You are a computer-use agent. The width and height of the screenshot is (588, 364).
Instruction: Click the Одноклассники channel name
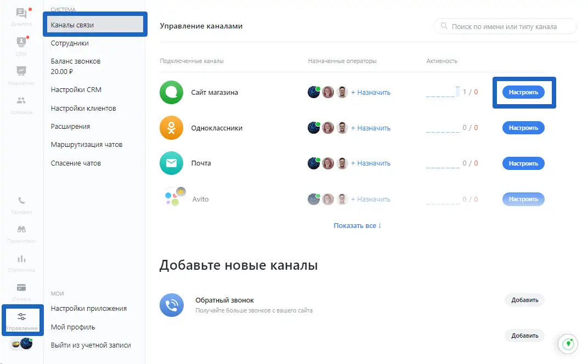(217, 128)
